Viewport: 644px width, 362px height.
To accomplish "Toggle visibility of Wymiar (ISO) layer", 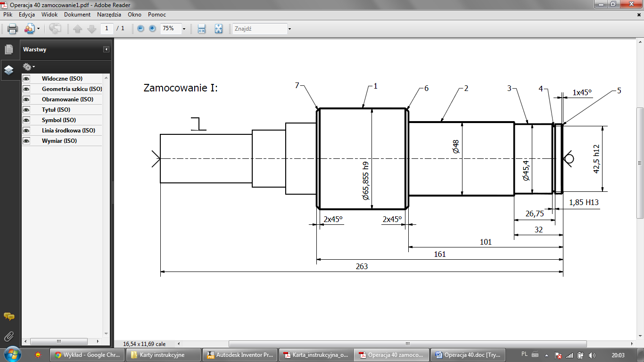I will (x=26, y=141).
